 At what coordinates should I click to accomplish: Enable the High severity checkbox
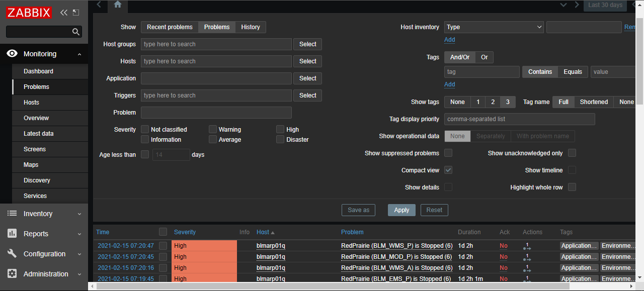280,130
